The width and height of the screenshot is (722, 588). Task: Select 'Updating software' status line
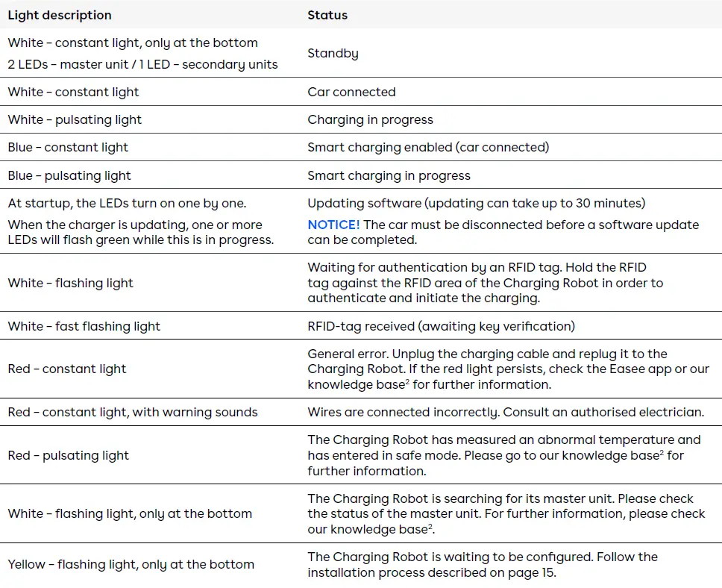pos(476,204)
